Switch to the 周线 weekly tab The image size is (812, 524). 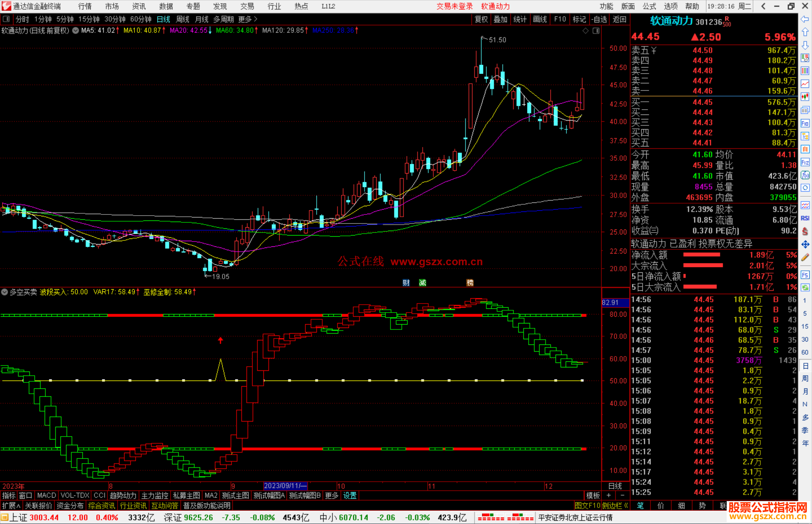[183, 19]
